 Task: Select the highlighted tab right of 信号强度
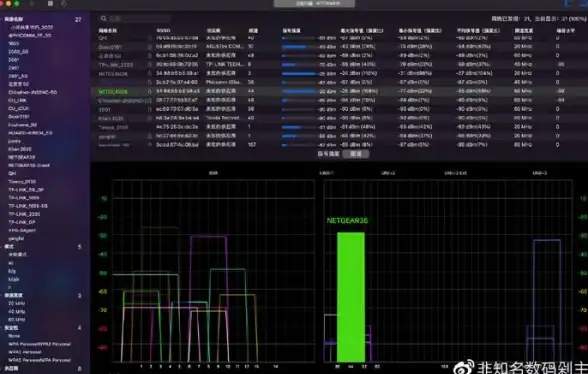(356, 154)
